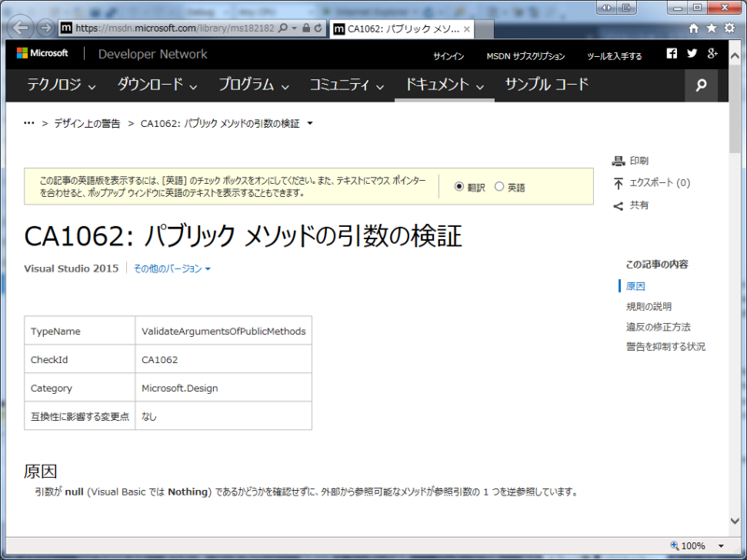Open the Google+ icon in header
The image size is (747, 560).
(712, 53)
